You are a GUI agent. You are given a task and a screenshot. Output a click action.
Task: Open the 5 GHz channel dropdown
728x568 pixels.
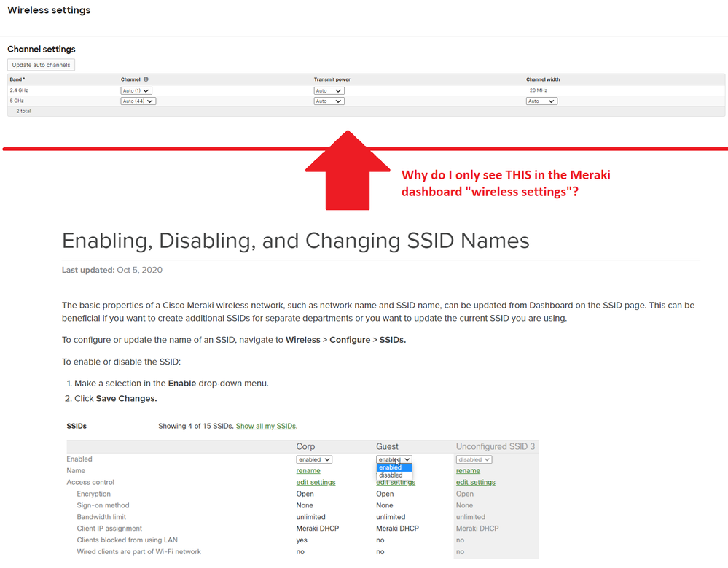(138, 101)
